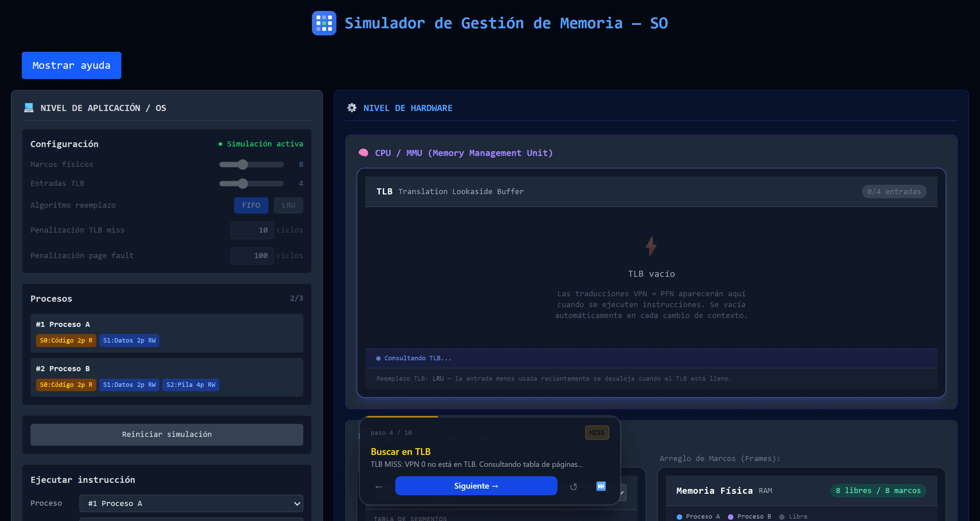Click the Configuración section heading
The image size is (980, 521).
(64, 144)
